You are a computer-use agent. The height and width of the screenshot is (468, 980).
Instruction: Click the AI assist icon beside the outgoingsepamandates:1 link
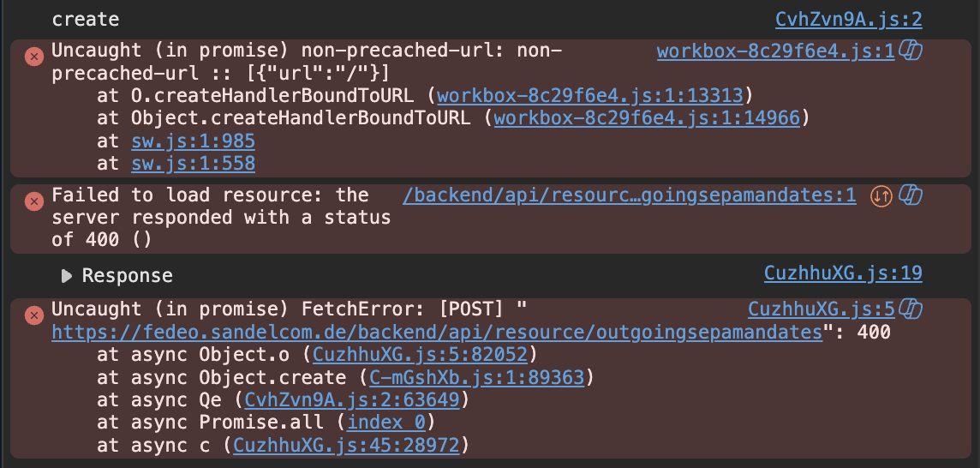tap(911, 195)
